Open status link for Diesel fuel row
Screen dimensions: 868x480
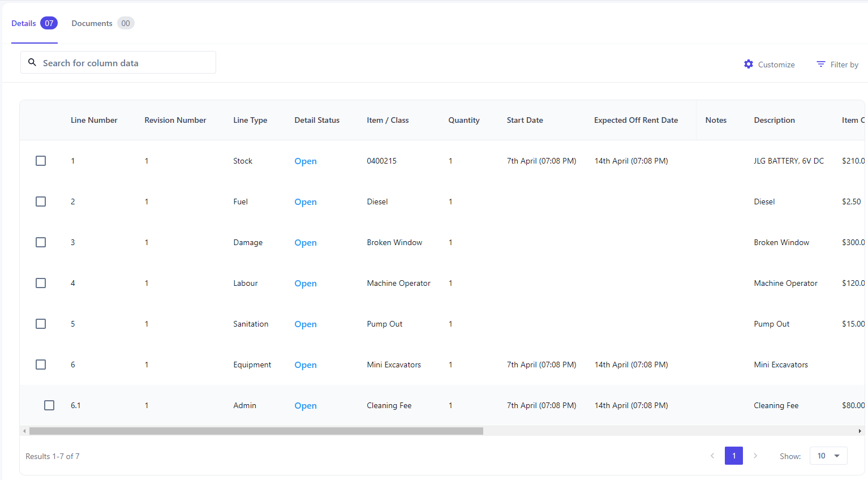click(x=306, y=202)
